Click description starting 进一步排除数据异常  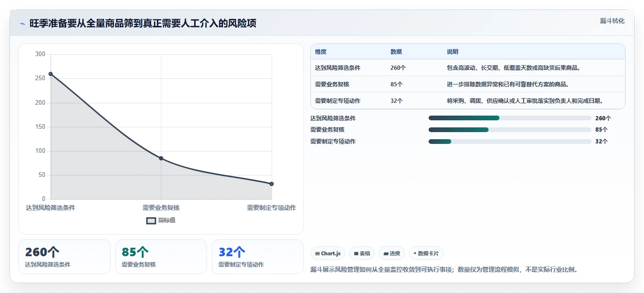coord(508,84)
